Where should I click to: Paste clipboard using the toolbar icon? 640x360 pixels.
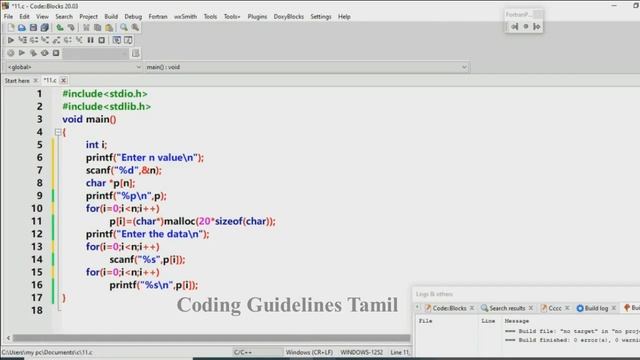click(109, 27)
